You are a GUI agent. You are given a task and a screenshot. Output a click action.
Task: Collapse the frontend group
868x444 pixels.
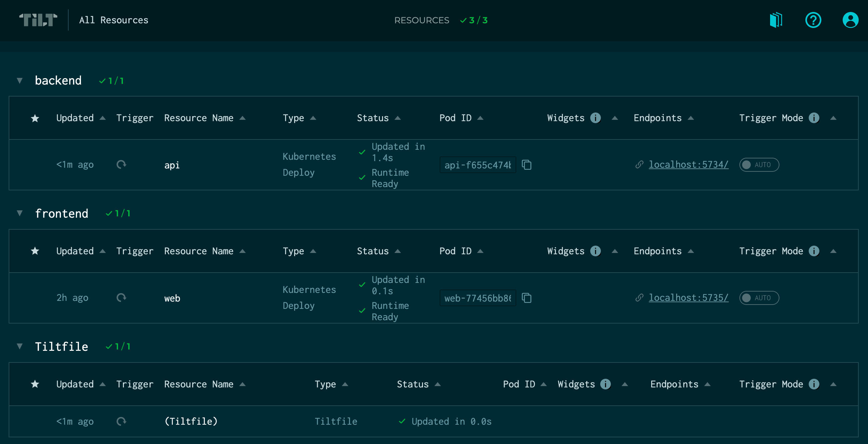pyautogui.click(x=20, y=213)
